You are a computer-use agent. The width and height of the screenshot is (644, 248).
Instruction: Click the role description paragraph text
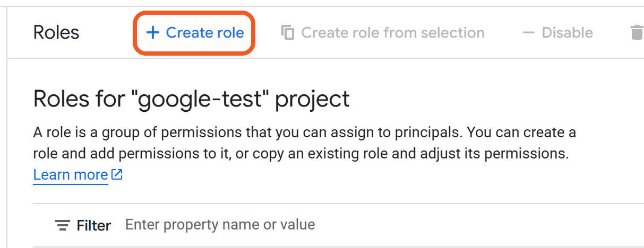tap(304, 143)
